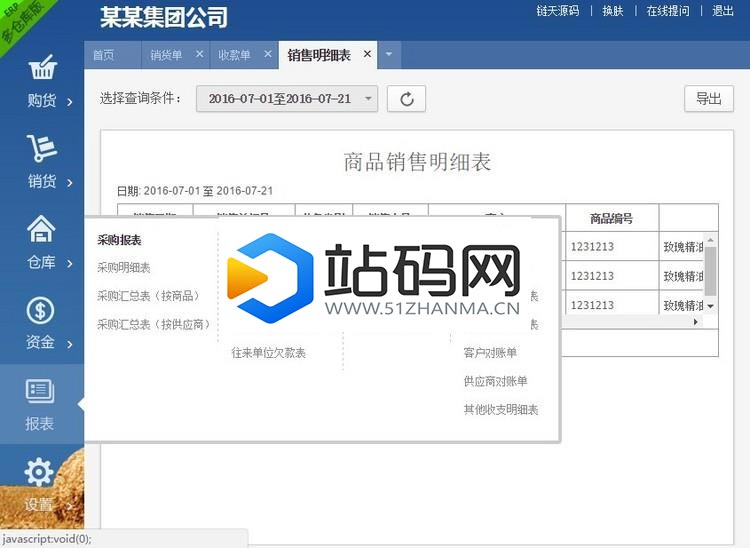The width and height of the screenshot is (750, 548).
Task: Click the 某某集团公司 company title
Action: pyautogui.click(x=164, y=17)
